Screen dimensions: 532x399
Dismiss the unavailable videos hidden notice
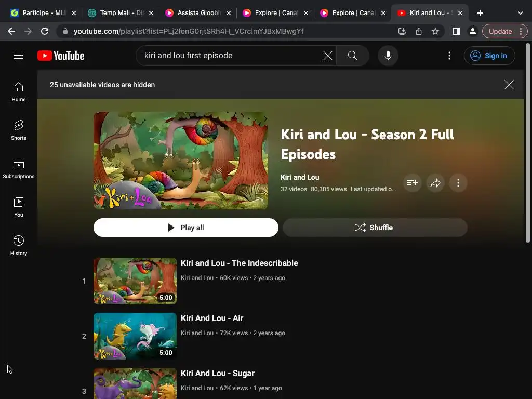509,85
